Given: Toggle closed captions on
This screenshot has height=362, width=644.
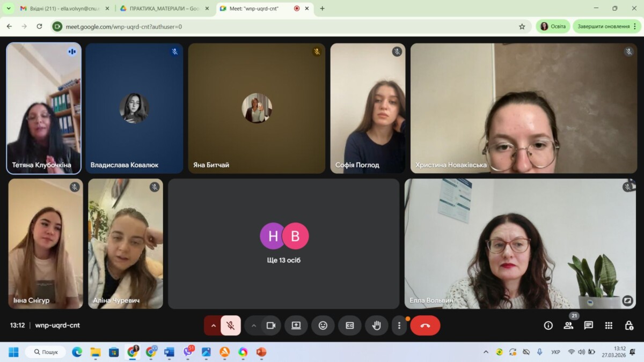Looking at the screenshot, I should tap(349, 326).
